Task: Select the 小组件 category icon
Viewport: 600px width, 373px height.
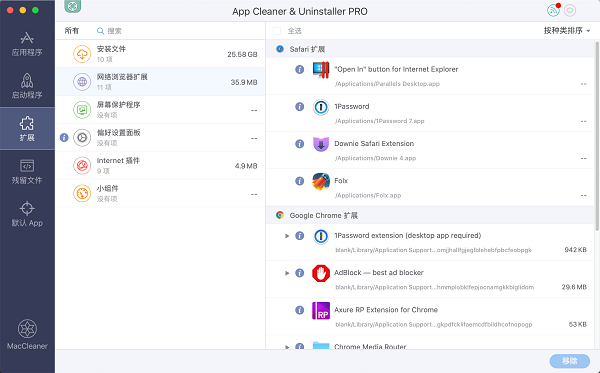Action: [x=82, y=194]
